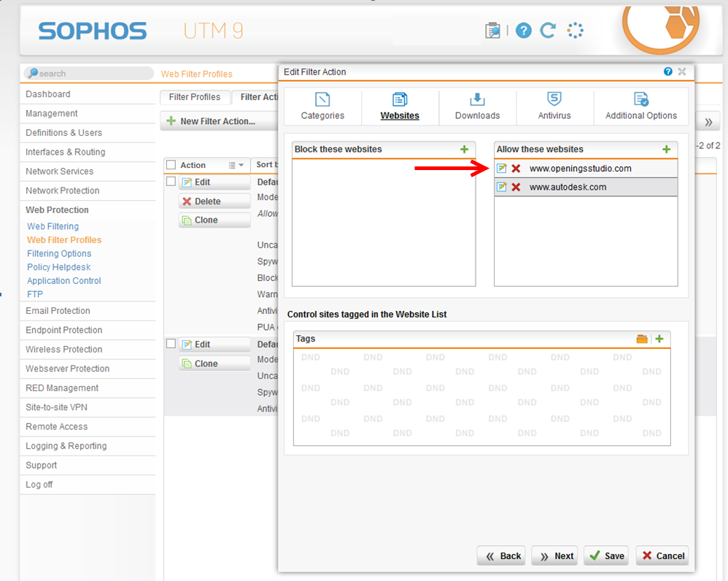Click Delete on the first filter action
This screenshot has width=728, height=581.
[x=214, y=201]
